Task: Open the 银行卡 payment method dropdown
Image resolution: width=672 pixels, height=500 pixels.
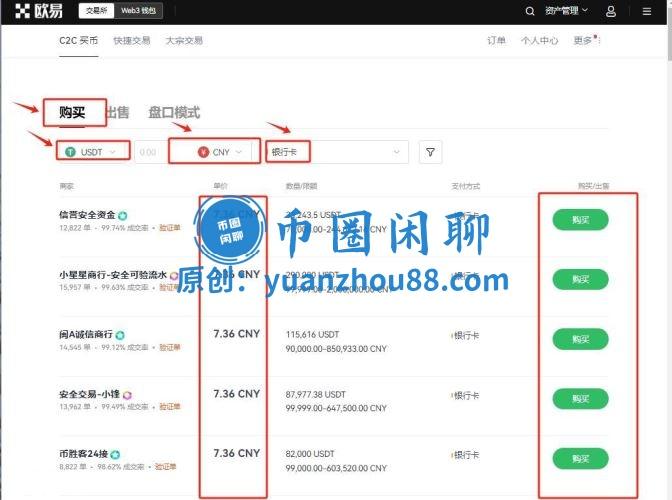Action: tap(337, 152)
